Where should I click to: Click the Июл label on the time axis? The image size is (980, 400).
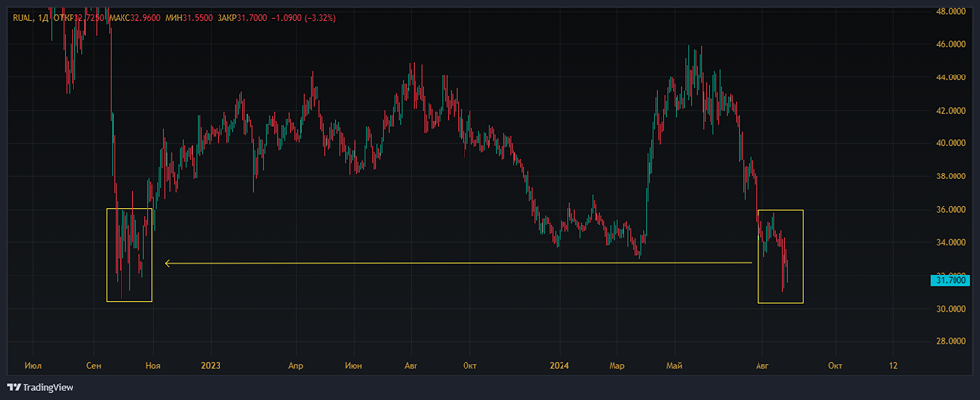[x=32, y=365]
